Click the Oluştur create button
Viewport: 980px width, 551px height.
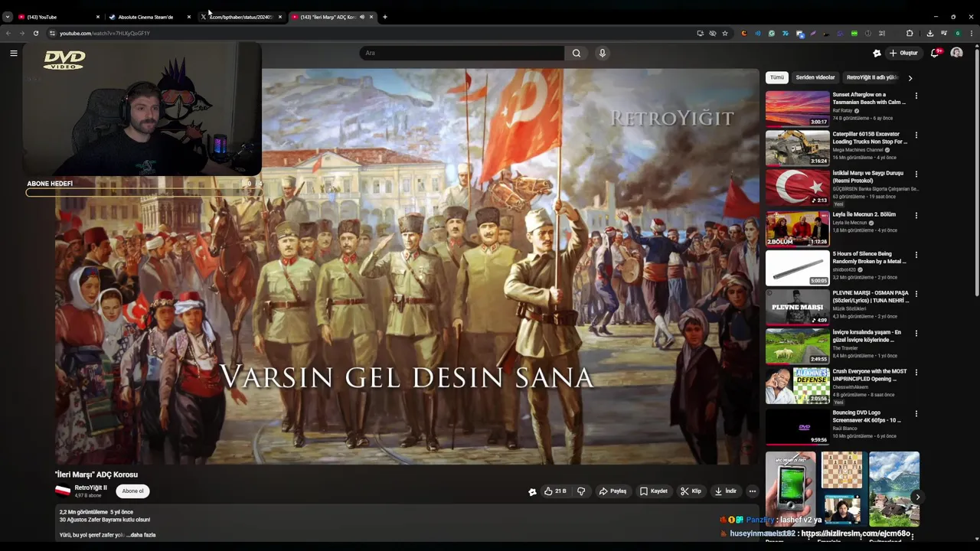click(904, 53)
